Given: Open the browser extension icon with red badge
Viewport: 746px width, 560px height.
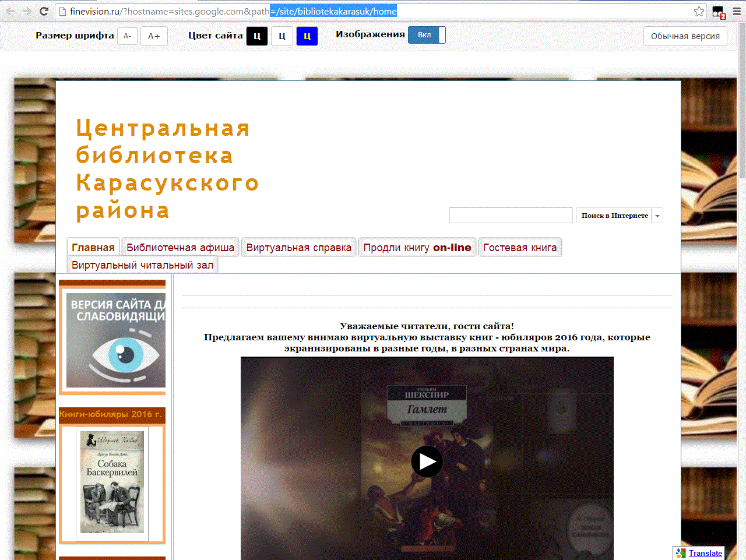Looking at the screenshot, I should 719,12.
